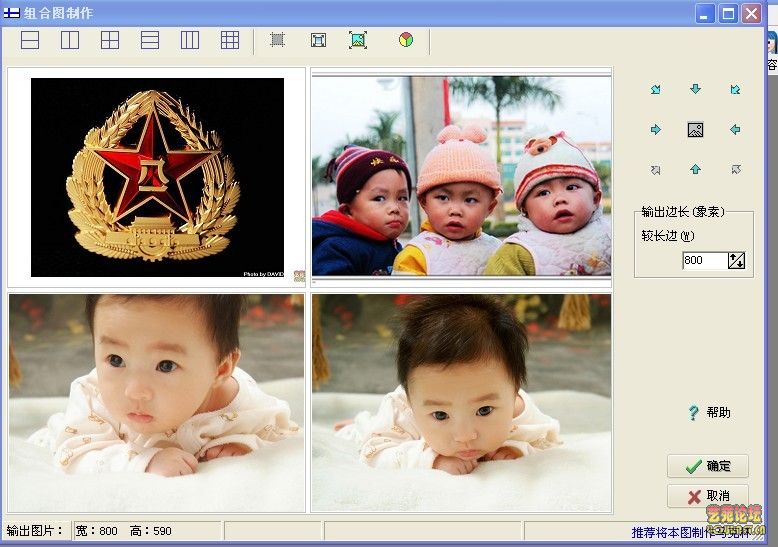This screenshot has height=547, width=778.
Task: Cancel with the red X 取消 button
Action: point(708,495)
